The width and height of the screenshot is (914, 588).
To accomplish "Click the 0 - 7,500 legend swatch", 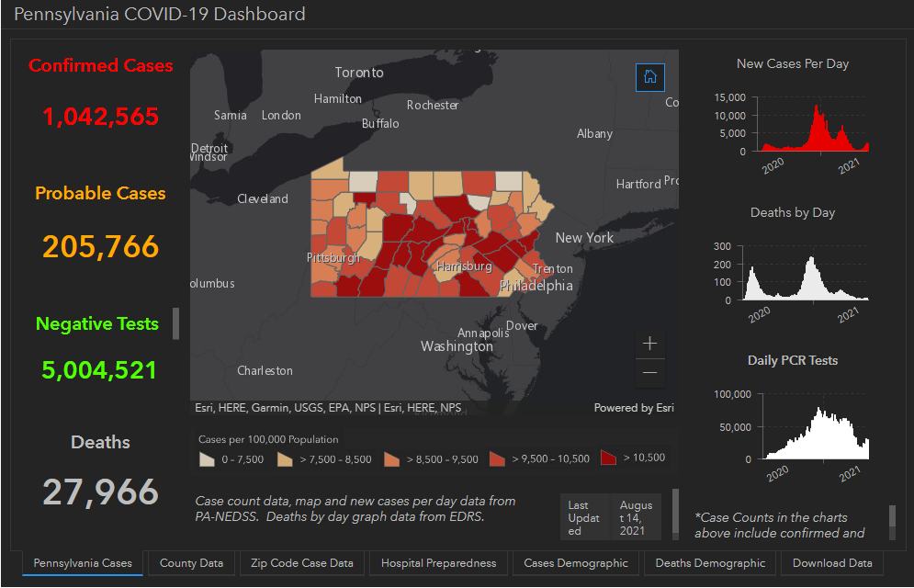I will 209,458.
